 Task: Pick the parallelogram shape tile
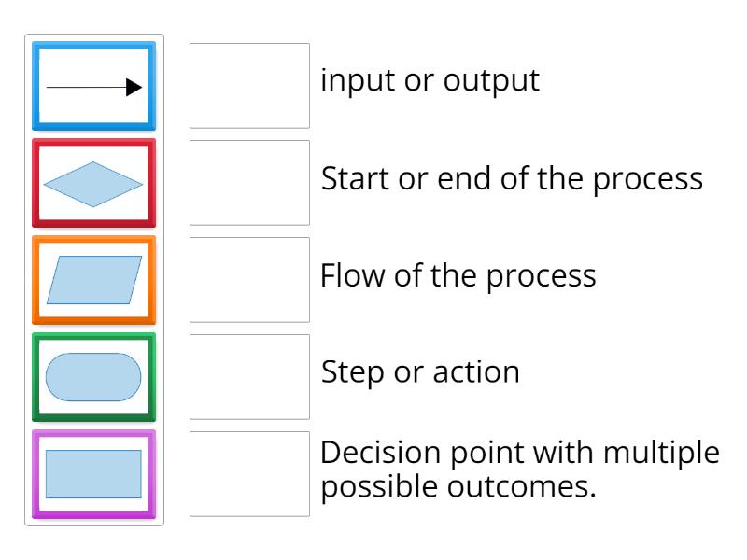click(x=93, y=280)
